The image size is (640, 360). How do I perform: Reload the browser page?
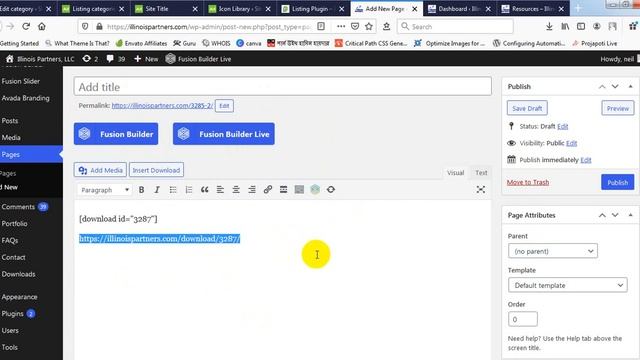pos(26,27)
